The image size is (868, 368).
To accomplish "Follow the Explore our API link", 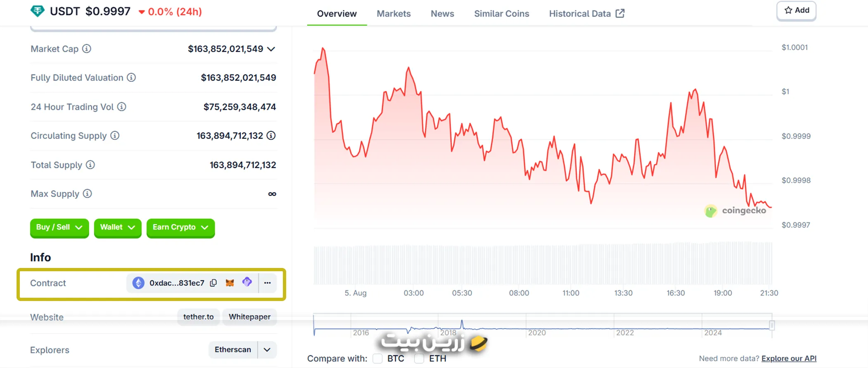I will pos(789,358).
